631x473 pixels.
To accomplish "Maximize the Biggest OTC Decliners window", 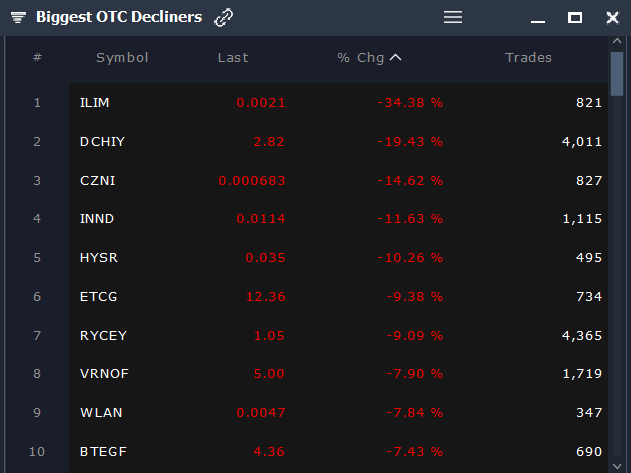I will 575,17.
